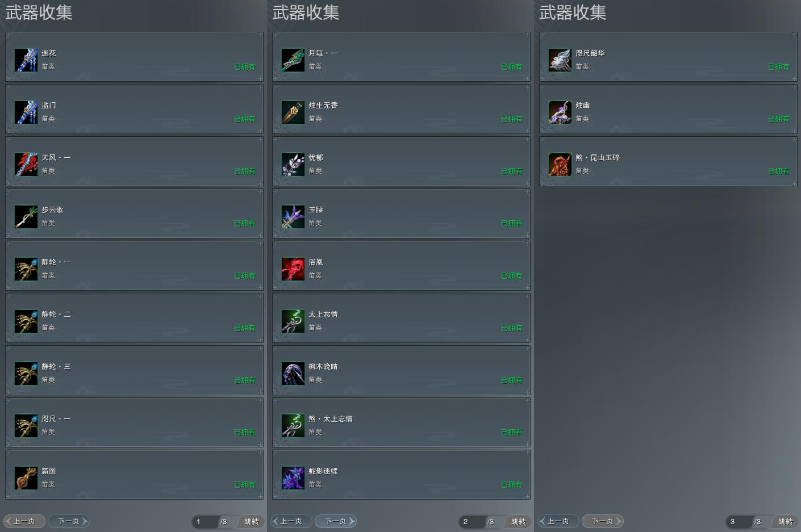Click the 步云歌 flute icon
The width and height of the screenshot is (801, 532).
pyautogui.click(x=26, y=216)
